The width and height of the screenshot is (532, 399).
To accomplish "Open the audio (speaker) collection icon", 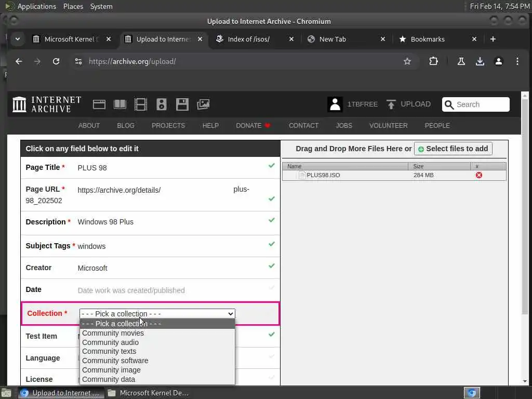I will point(162,104).
